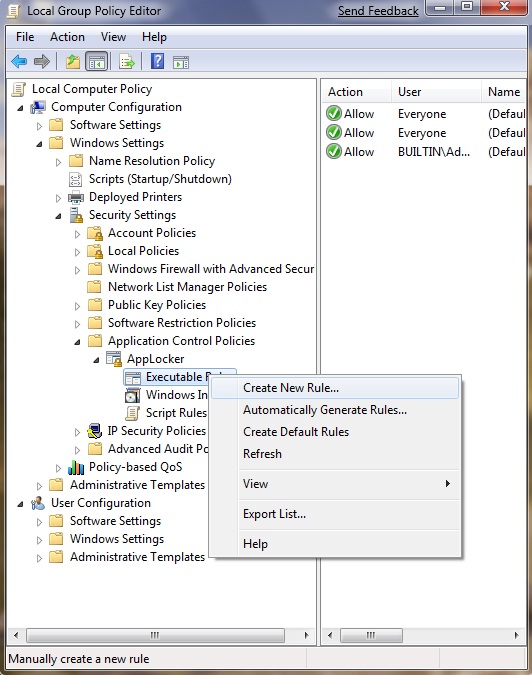Click BUILTIN\Ad... user cell

pyautogui.click(x=433, y=152)
